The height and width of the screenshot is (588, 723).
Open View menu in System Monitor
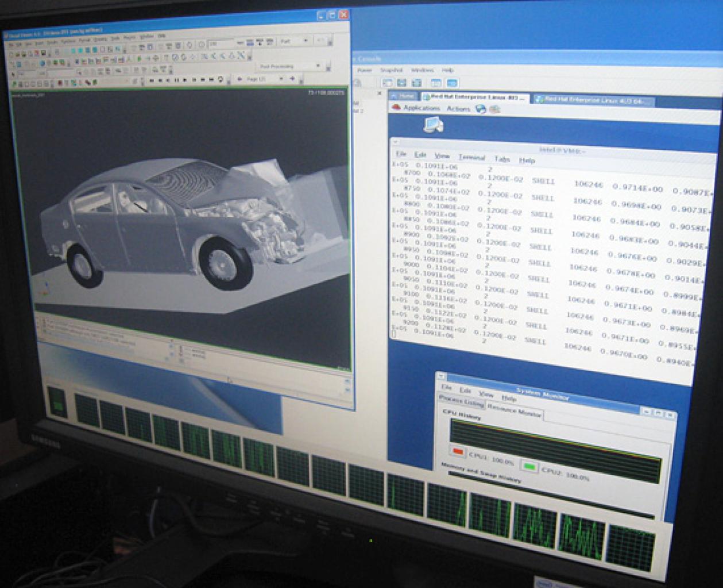click(486, 394)
